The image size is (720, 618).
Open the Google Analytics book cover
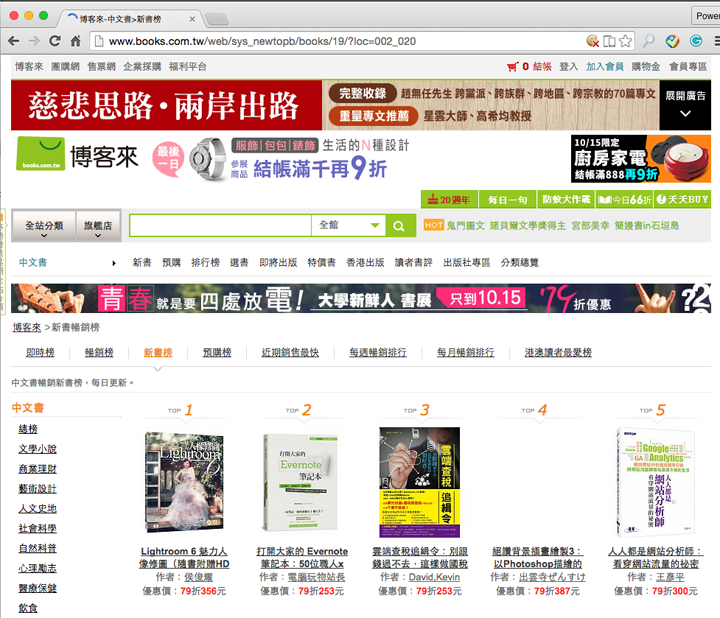(x=655, y=482)
